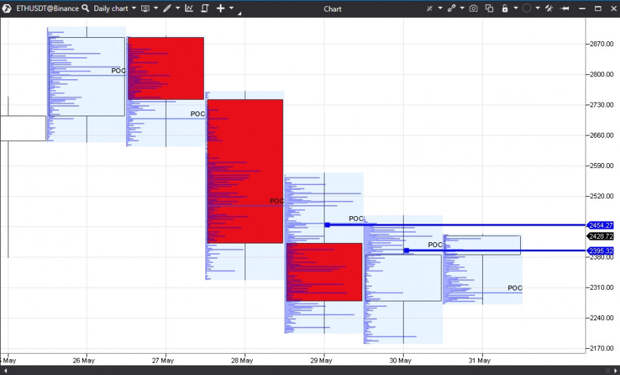The height and width of the screenshot is (375, 620).
Task: Click the 2520.00 price axis label
Action: tap(601, 196)
